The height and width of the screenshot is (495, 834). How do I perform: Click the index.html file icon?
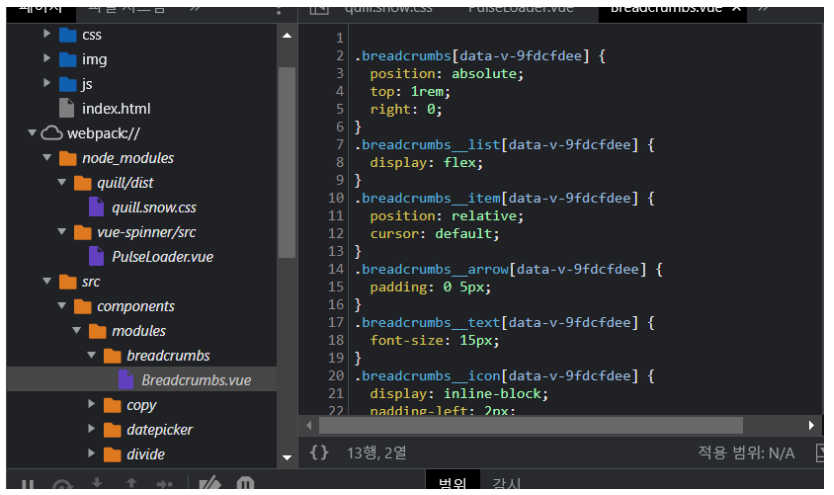[x=66, y=108]
